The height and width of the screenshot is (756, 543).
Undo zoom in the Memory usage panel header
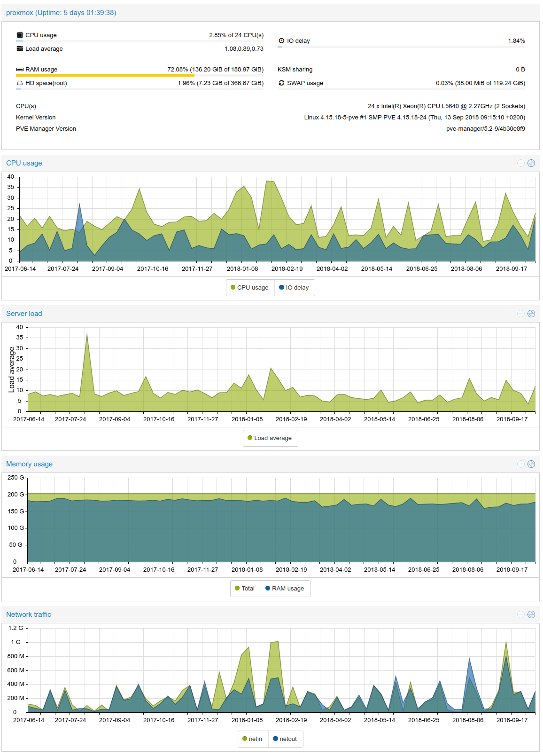520,464
